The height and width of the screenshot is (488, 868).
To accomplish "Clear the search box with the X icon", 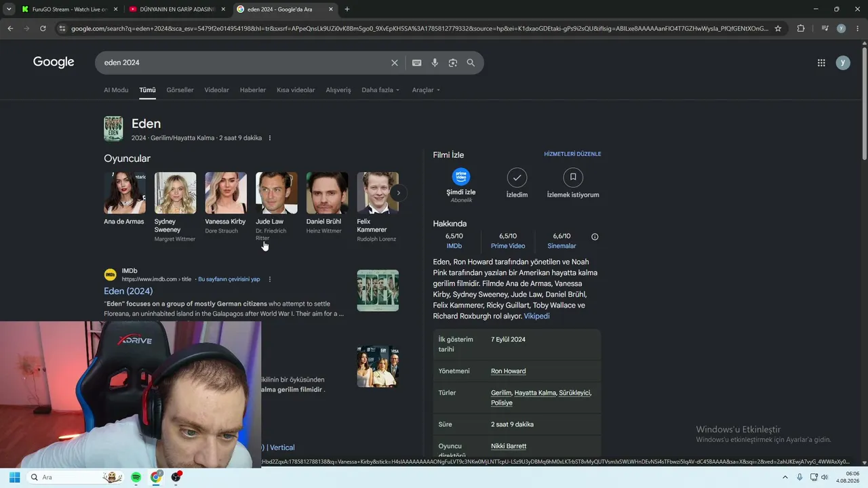I will coord(395,62).
